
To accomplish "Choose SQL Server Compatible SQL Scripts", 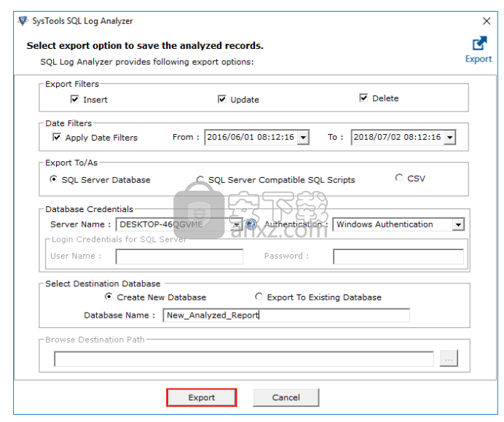I will 200,179.
